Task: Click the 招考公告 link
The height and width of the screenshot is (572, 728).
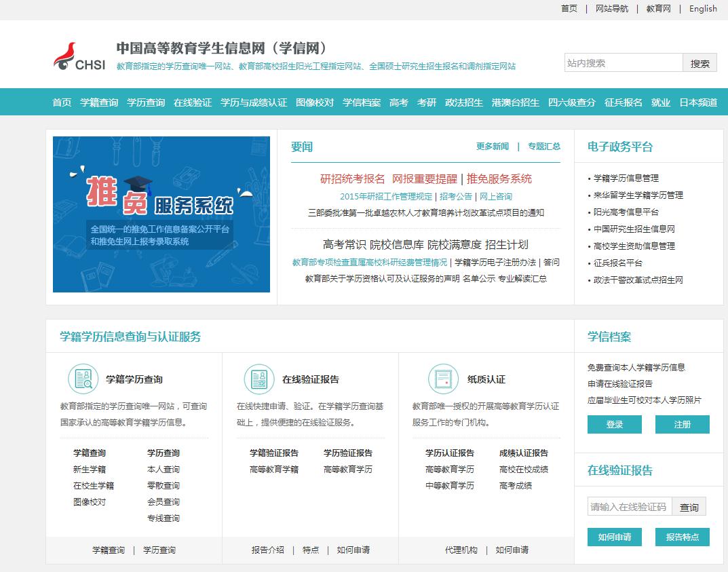Action: [x=456, y=196]
